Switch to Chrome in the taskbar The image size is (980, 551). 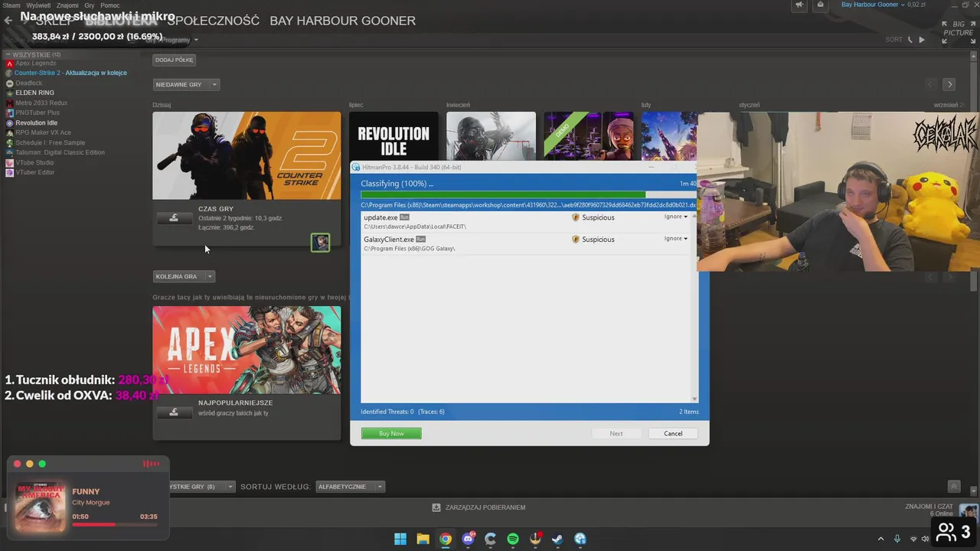[446, 539]
